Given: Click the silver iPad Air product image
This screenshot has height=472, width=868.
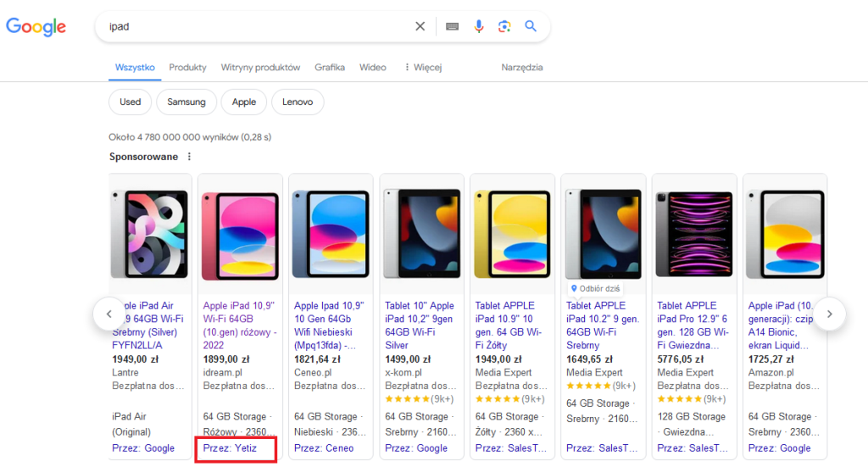Looking at the screenshot, I should click(x=149, y=234).
